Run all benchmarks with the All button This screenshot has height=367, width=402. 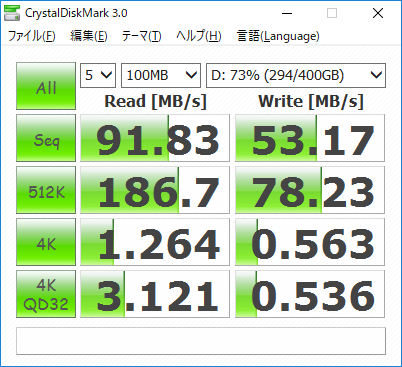point(46,86)
